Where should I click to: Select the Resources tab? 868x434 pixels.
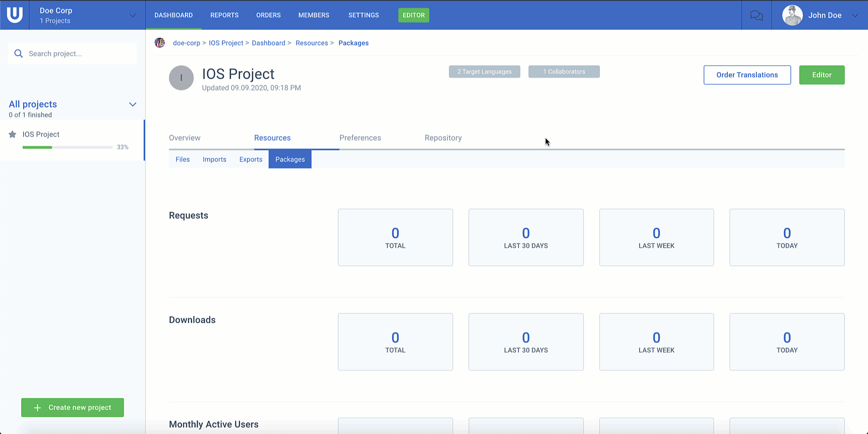click(x=272, y=138)
